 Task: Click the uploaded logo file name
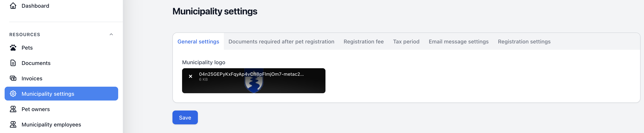tap(251, 74)
